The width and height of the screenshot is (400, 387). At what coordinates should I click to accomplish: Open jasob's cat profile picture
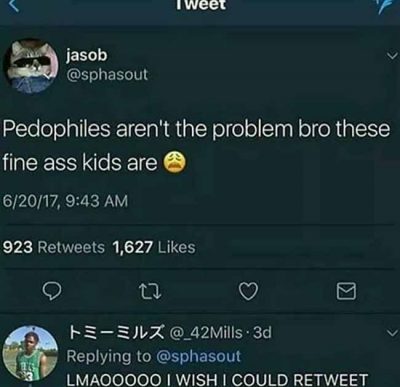pos(31,66)
